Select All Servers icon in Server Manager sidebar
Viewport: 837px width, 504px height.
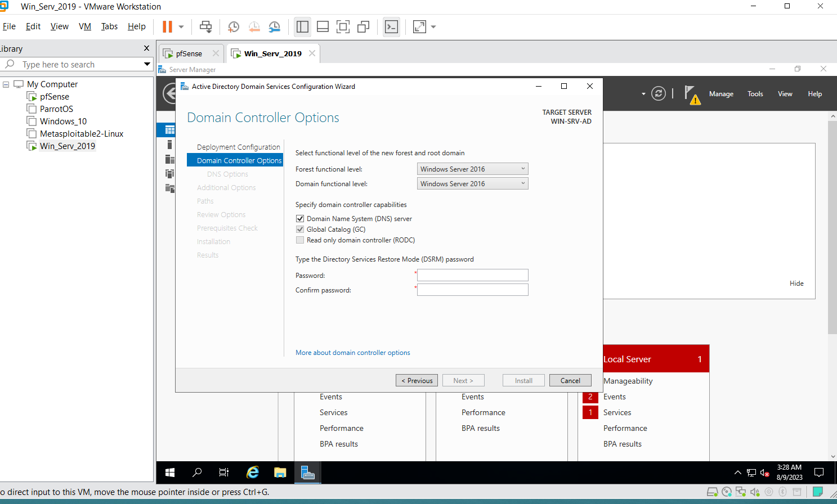point(169,159)
